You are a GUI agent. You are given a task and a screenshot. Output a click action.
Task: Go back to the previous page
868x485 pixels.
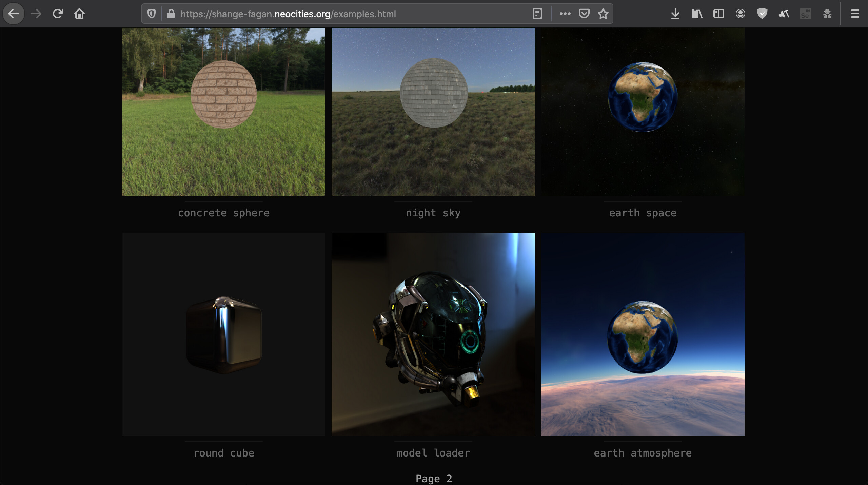[14, 14]
